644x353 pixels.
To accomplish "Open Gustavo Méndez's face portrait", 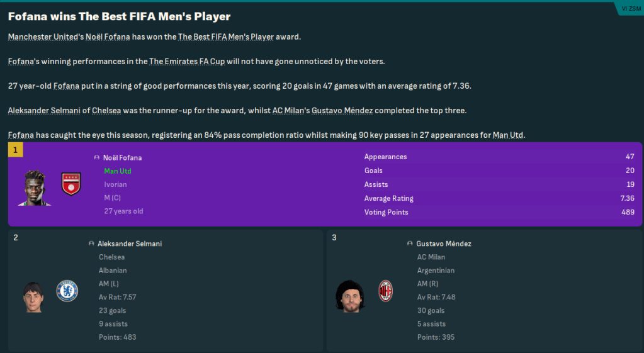I will pyautogui.click(x=351, y=296).
